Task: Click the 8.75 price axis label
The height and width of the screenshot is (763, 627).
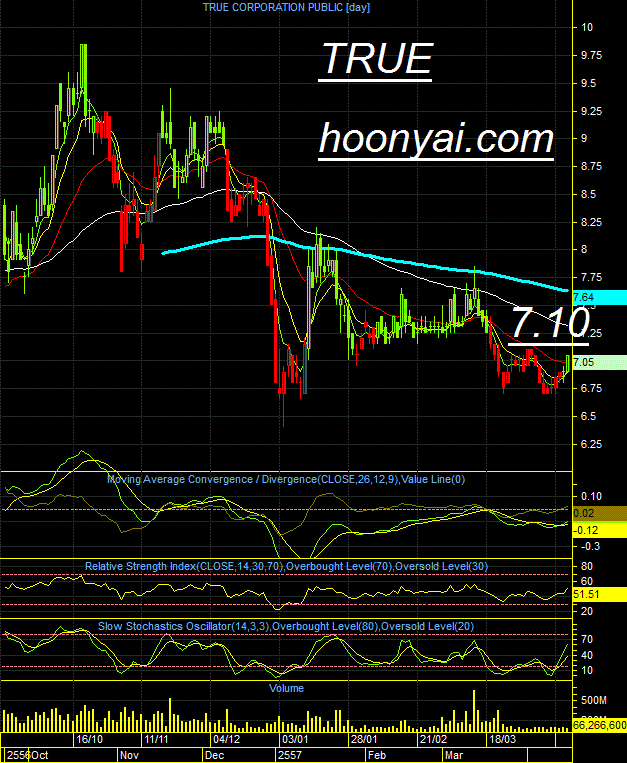Action: 591,166
